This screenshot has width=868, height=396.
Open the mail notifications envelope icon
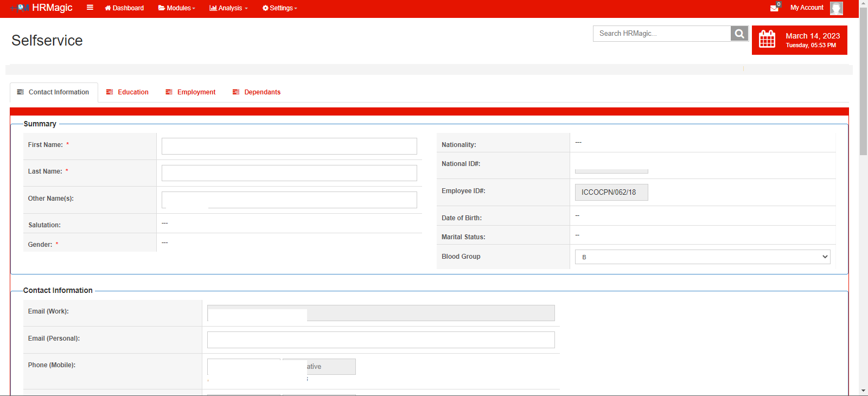pos(774,8)
